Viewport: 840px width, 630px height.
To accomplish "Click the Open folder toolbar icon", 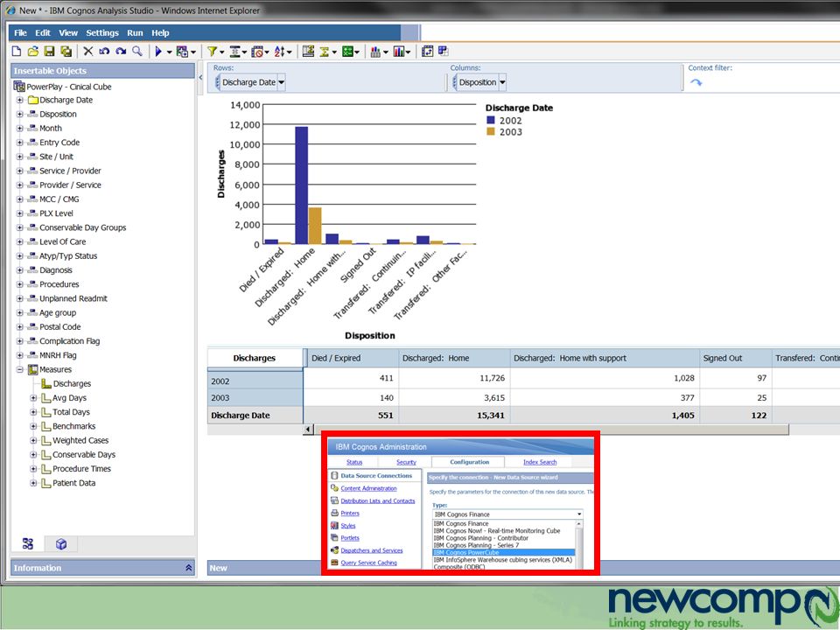I will 32,52.
